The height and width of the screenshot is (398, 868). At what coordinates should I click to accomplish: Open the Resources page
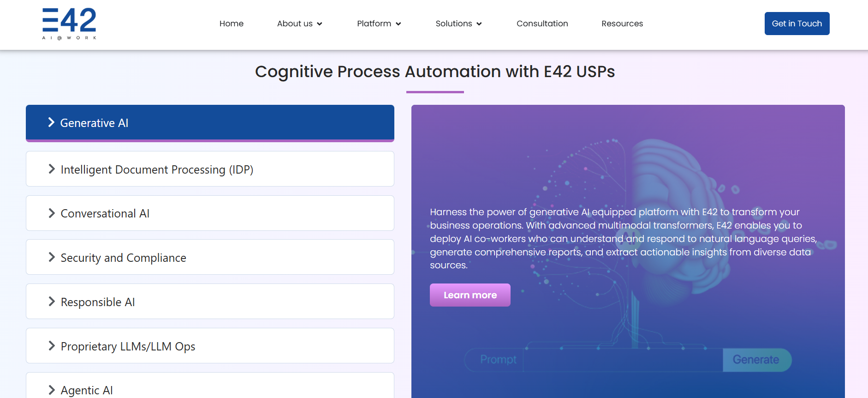622,24
